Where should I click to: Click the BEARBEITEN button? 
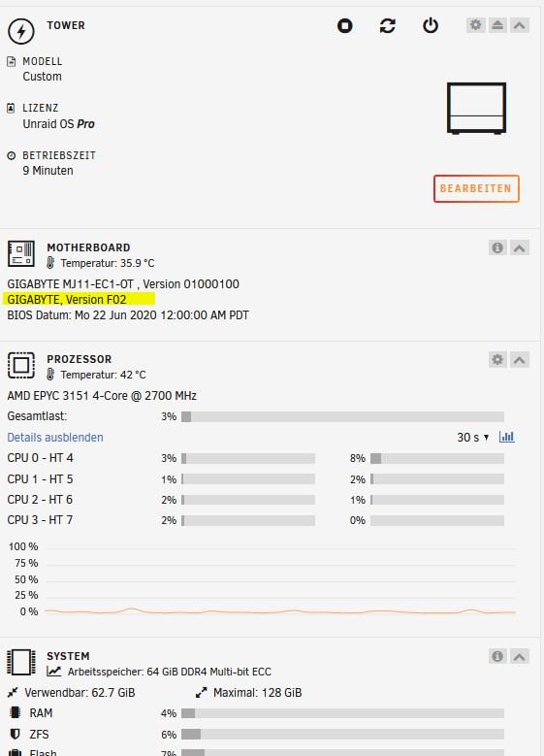476,188
